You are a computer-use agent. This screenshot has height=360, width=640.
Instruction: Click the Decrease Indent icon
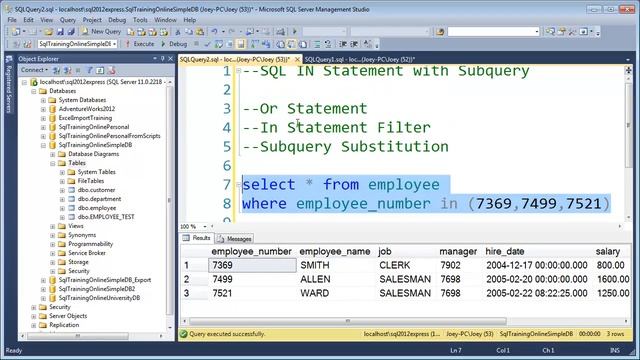(343, 44)
